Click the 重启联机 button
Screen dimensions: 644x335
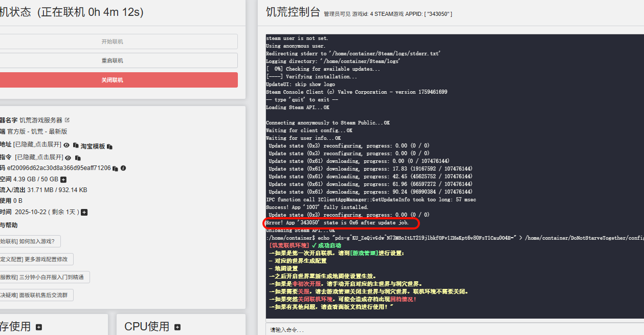(x=112, y=60)
